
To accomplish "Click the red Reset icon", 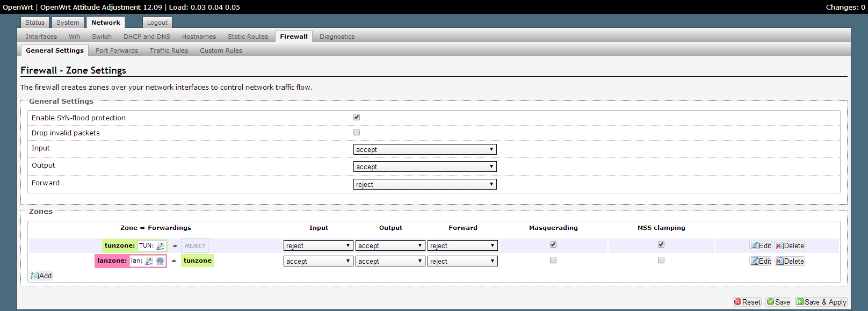I will (738, 302).
